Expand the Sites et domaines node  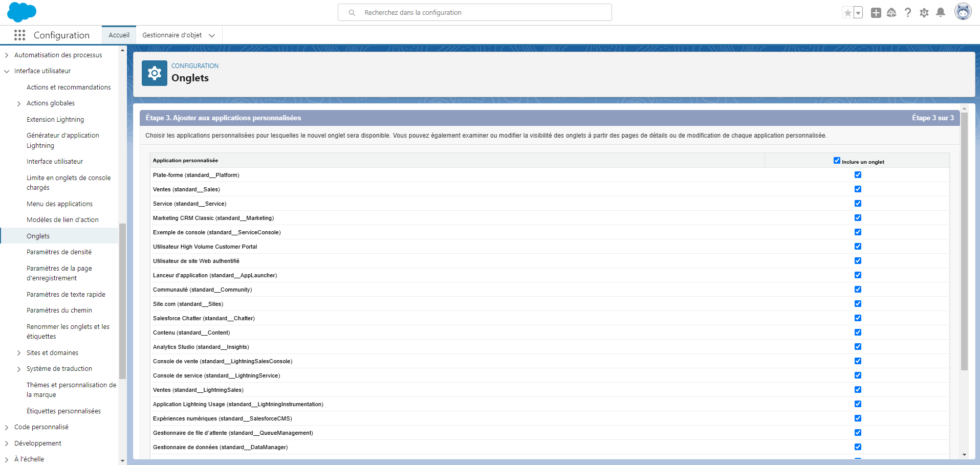[19, 353]
